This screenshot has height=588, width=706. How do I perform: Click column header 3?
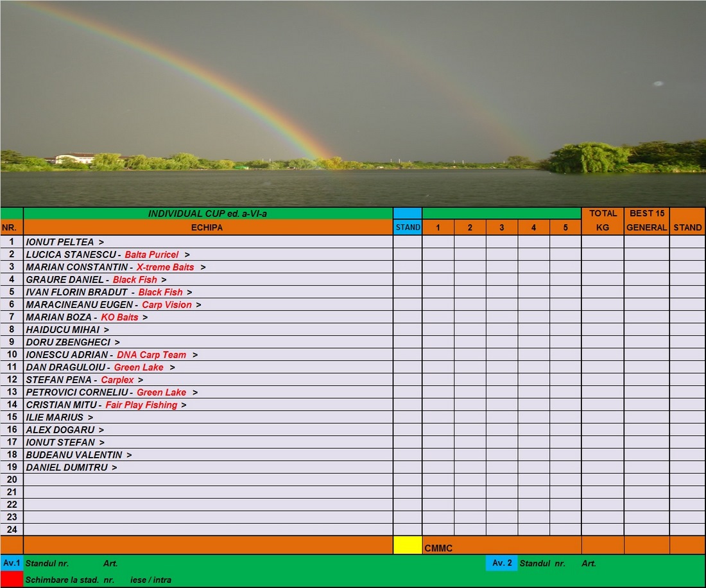[x=502, y=227]
